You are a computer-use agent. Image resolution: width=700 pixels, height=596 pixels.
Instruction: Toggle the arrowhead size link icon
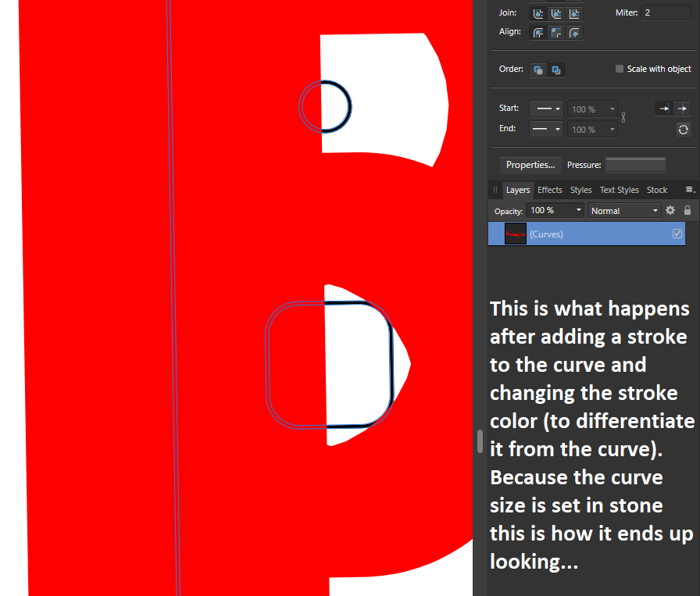pyautogui.click(x=623, y=117)
